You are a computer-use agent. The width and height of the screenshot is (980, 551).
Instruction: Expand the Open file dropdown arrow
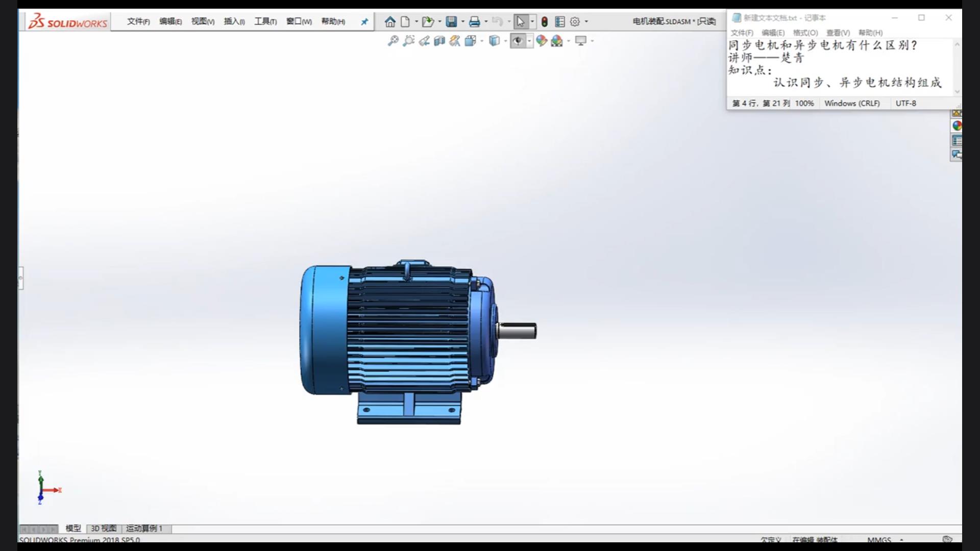(439, 21)
